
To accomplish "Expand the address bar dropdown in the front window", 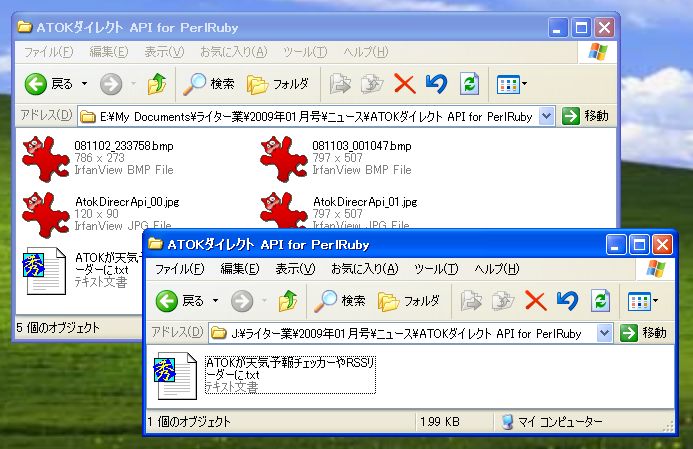I will pos(604,333).
